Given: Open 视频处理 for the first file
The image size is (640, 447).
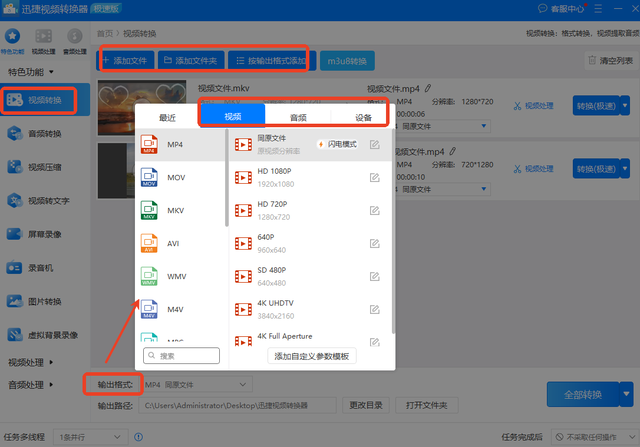Looking at the screenshot, I should (533, 106).
